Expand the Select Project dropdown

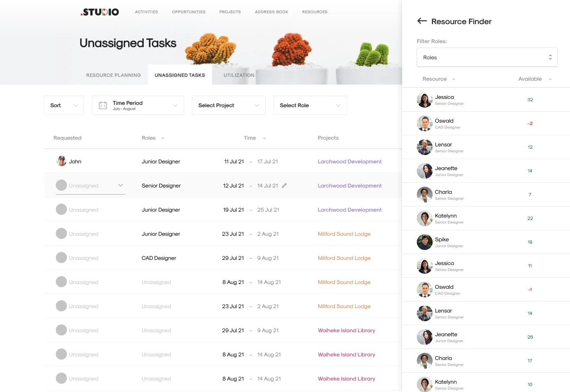pos(228,105)
